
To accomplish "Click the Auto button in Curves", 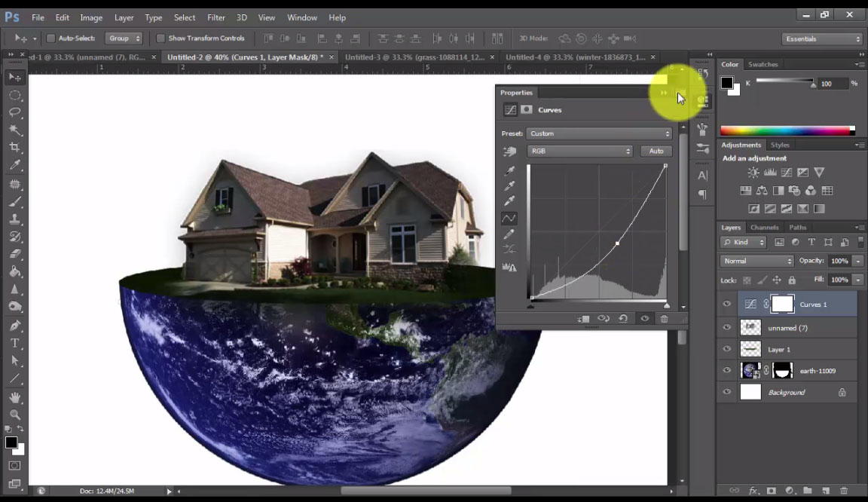I will click(x=655, y=151).
